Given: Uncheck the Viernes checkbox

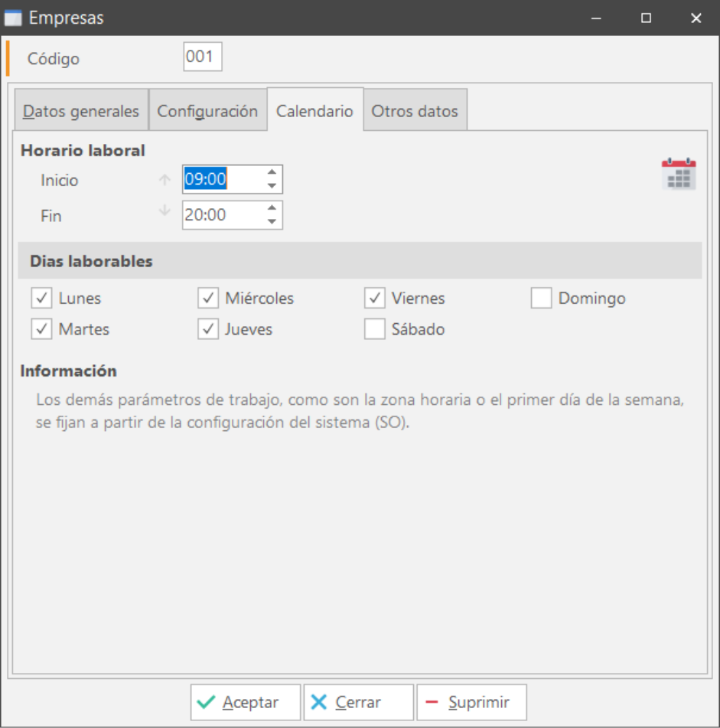Looking at the screenshot, I should pyautogui.click(x=374, y=298).
